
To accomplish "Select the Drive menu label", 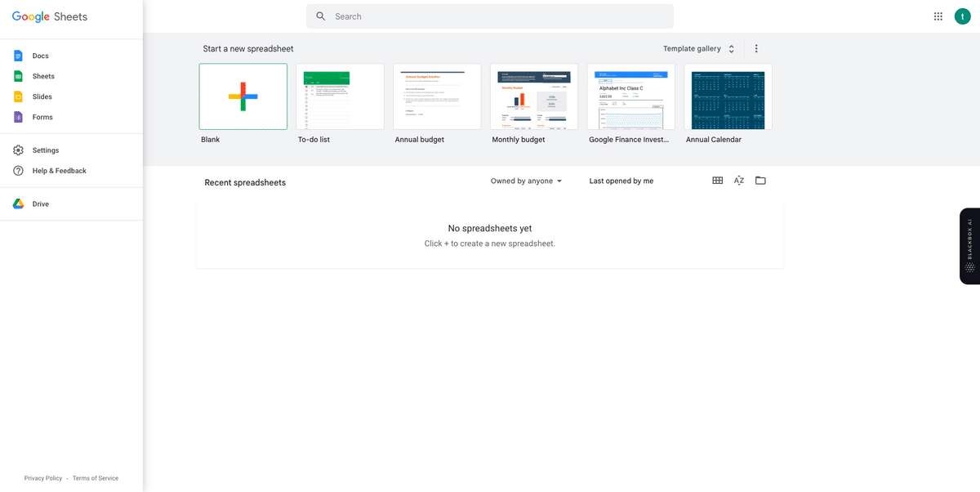I will pyautogui.click(x=41, y=204).
